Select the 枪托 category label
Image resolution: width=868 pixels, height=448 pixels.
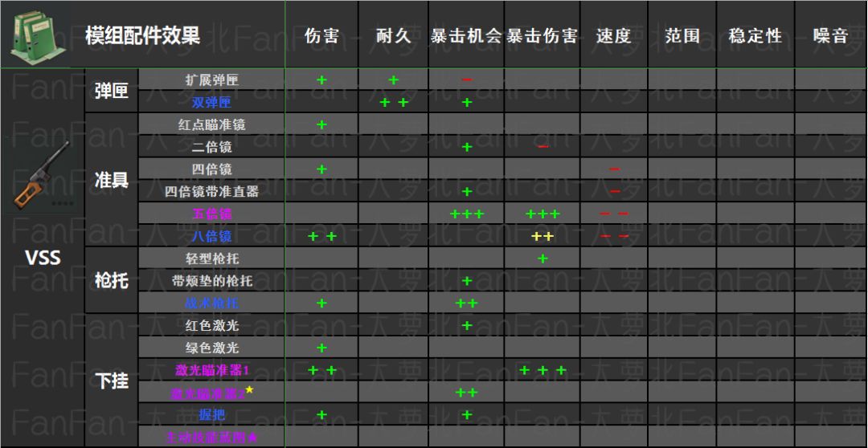click(111, 281)
